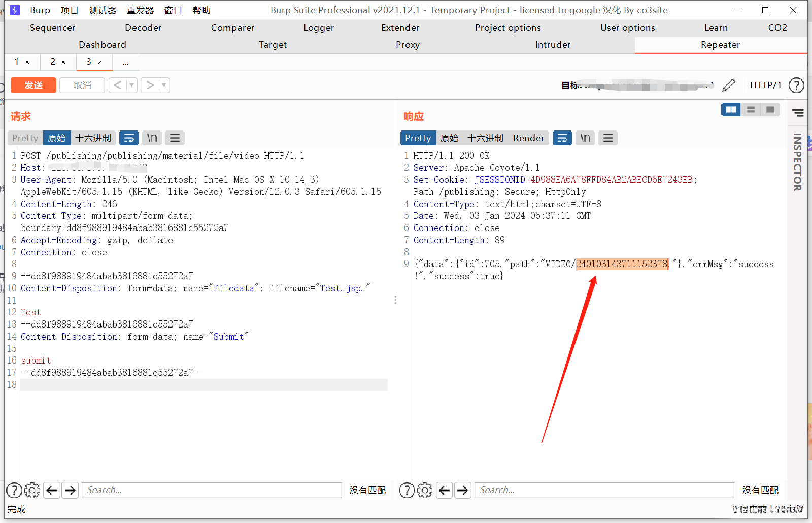Switch to the Target tab
Viewport: 812px width, 523px height.
pos(273,45)
